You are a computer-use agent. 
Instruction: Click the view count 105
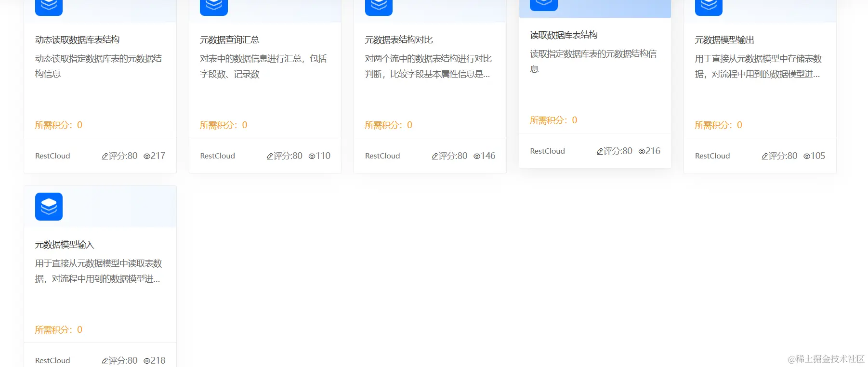click(818, 156)
